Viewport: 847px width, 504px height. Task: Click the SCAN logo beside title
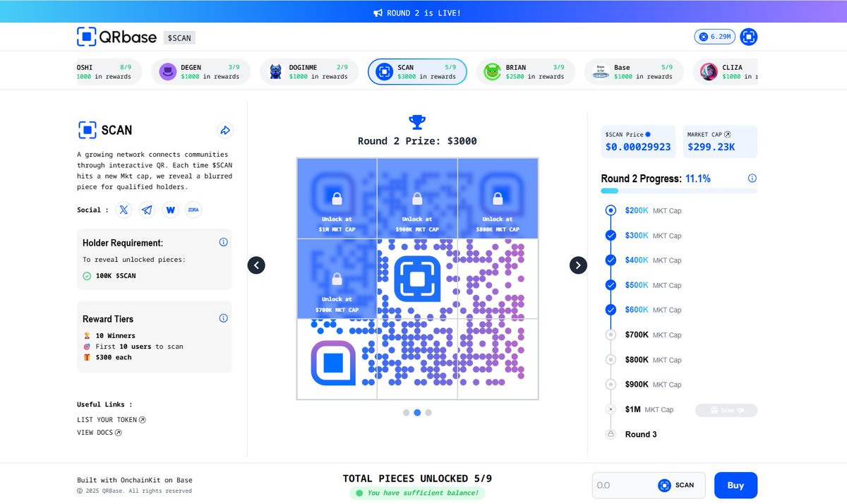[x=87, y=130]
